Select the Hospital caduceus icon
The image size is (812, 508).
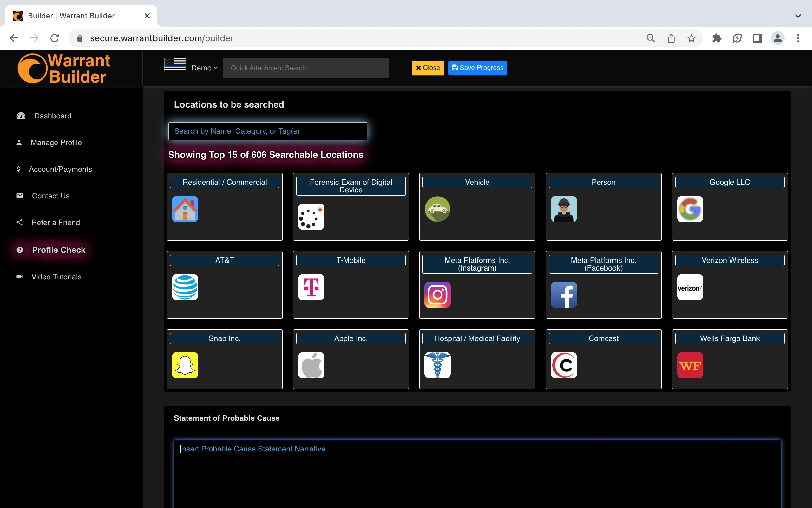tap(437, 365)
